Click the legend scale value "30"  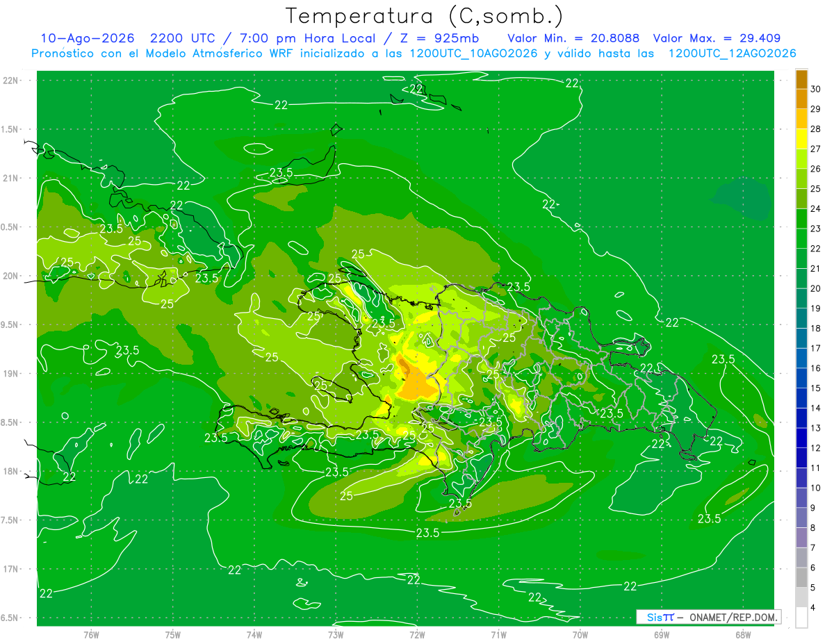[816, 89]
